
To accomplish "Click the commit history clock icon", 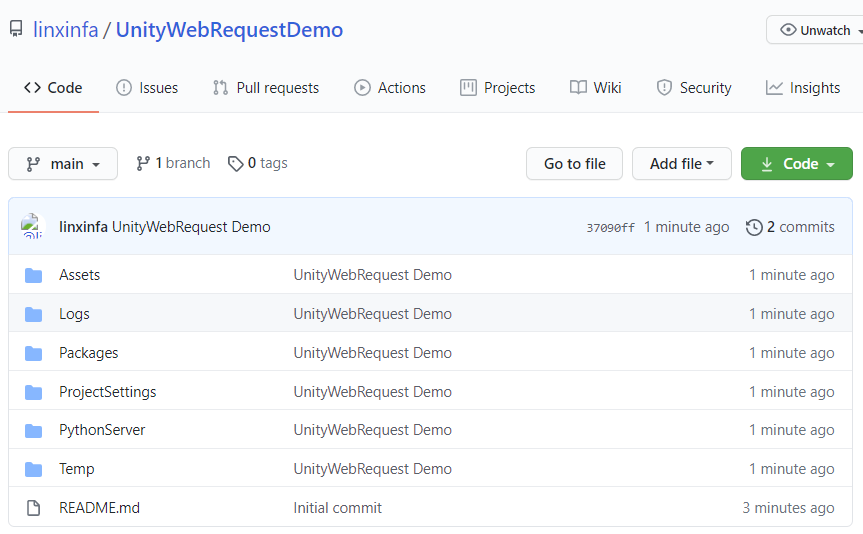I will pyautogui.click(x=754, y=227).
